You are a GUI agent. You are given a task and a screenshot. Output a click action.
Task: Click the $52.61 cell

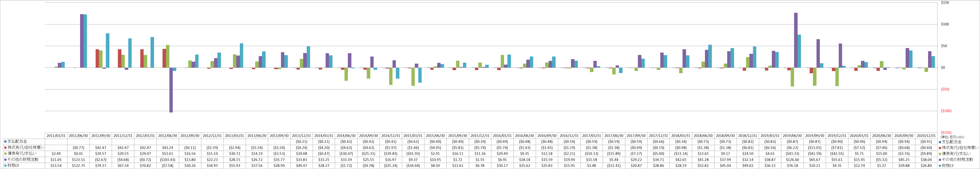pyautogui.click(x=167, y=154)
